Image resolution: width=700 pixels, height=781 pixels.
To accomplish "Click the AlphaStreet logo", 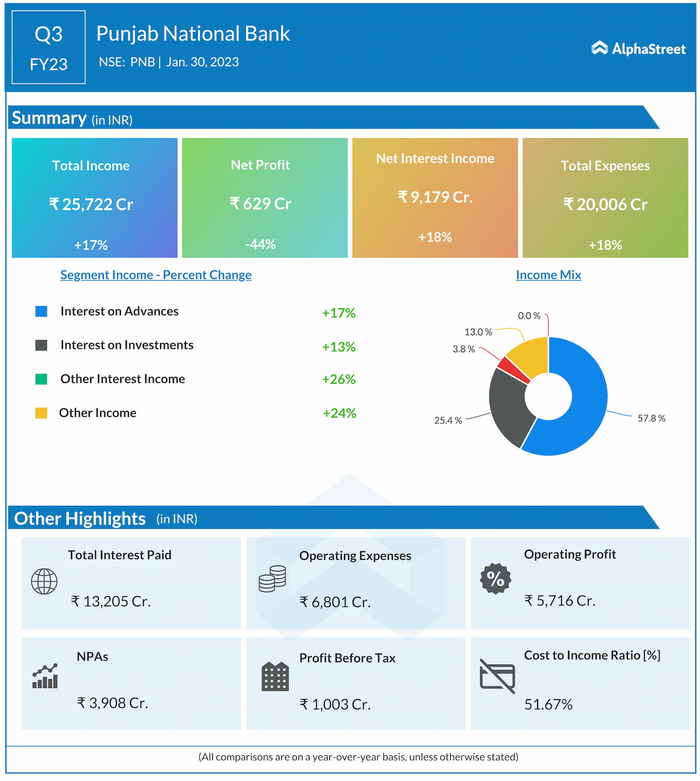I will click(638, 49).
